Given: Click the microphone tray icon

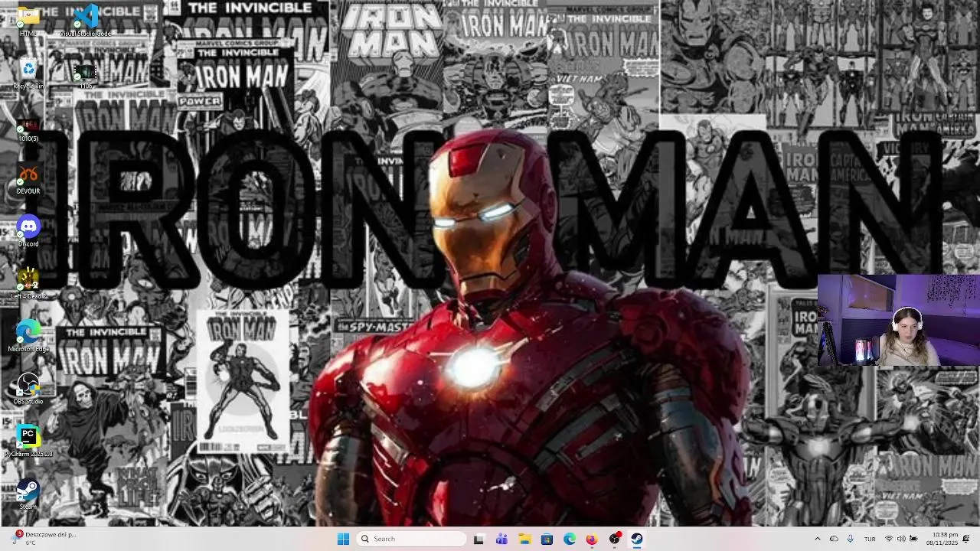Looking at the screenshot, I should pyautogui.click(x=851, y=539).
